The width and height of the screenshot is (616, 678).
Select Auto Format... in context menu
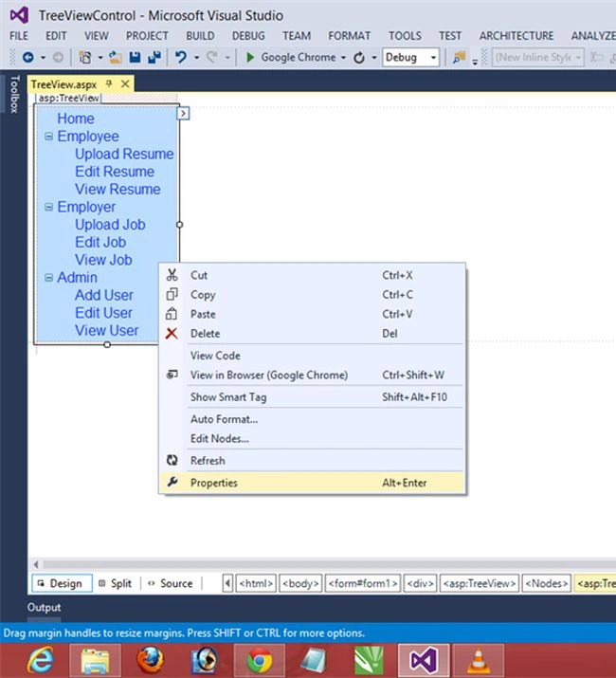tap(312, 419)
